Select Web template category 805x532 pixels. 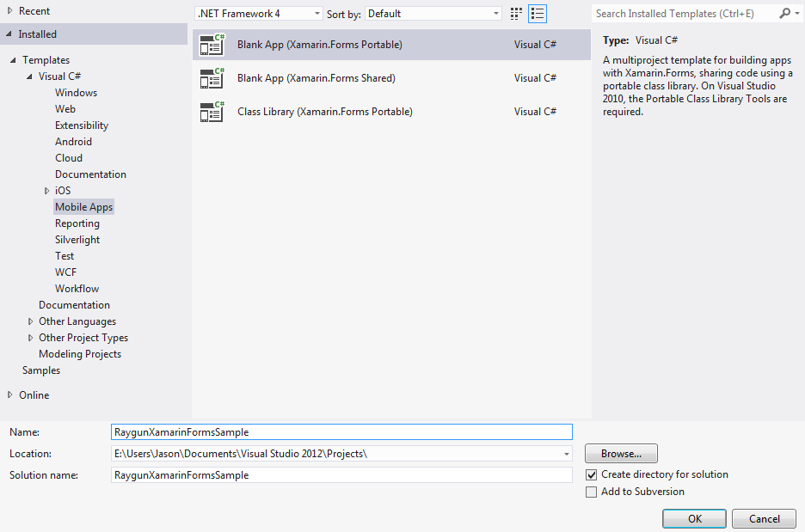point(65,109)
